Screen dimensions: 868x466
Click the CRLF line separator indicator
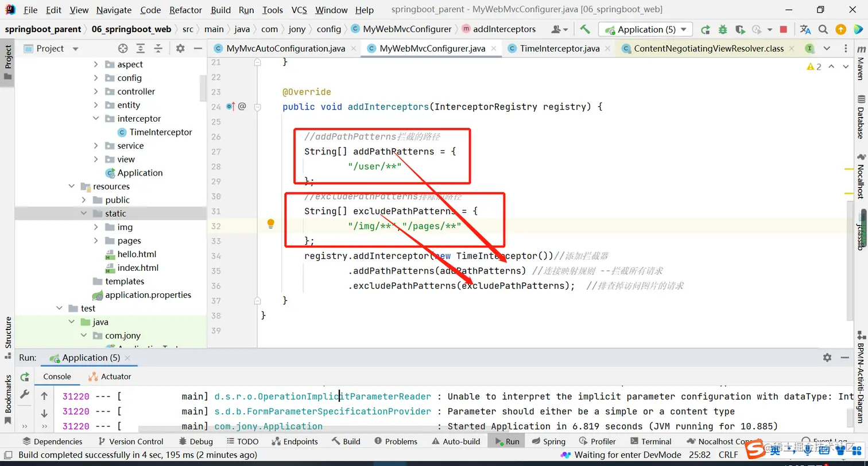click(x=728, y=455)
